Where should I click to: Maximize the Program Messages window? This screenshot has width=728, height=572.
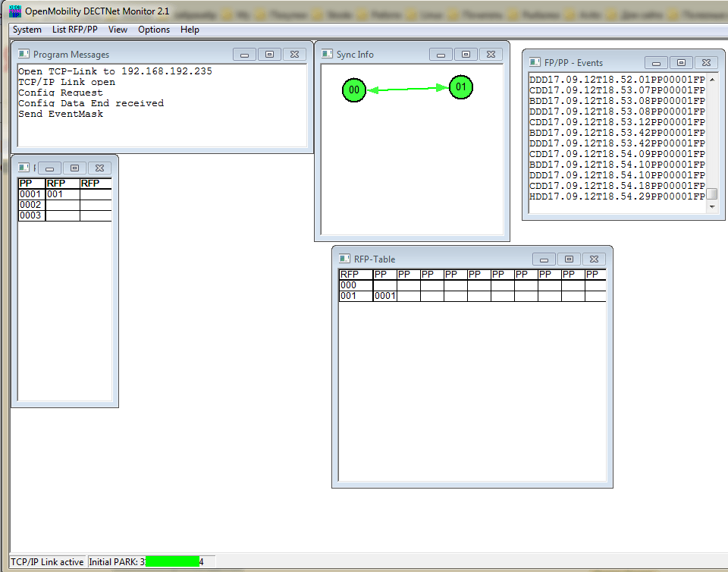(269, 55)
